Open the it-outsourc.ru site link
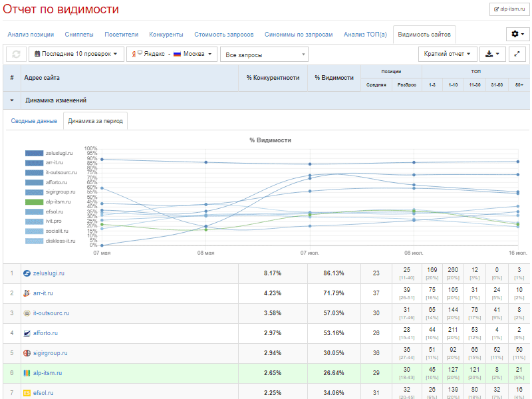This screenshot has height=399, width=532. tap(51, 313)
